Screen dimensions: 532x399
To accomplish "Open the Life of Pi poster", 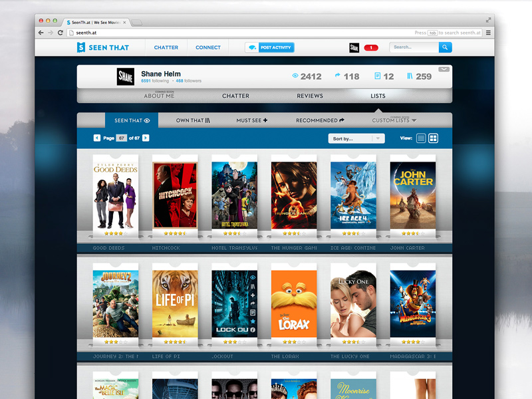I will [175, 304].
